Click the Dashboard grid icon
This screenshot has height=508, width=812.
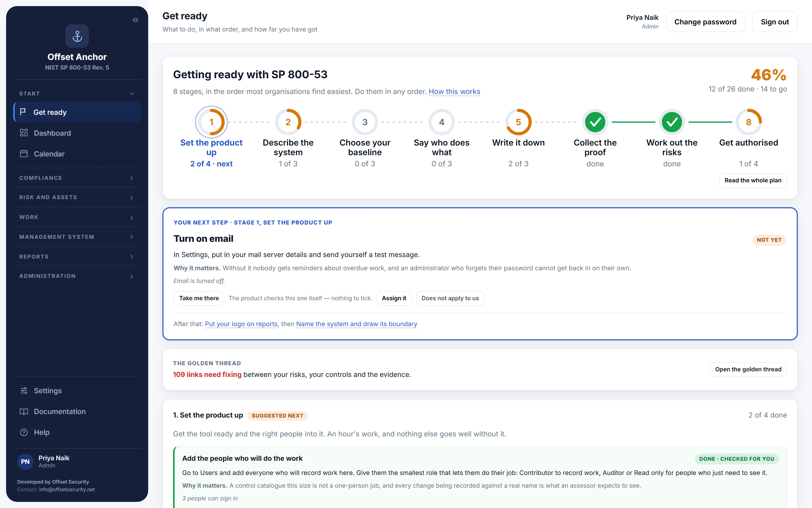pyautogui.click(x=24, y=133)
